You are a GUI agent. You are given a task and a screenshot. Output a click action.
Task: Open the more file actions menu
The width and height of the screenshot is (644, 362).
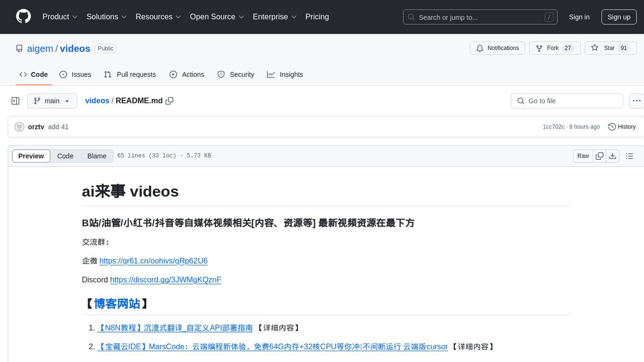click(x=636, y=101)
